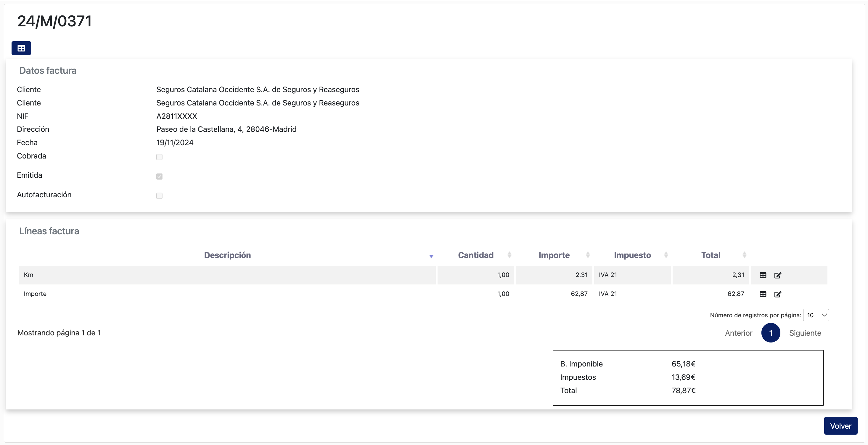This screenshot has height=445, width=868.
Task: Click the Impuestos amount 13,69€
Action: tap(683, 377)
